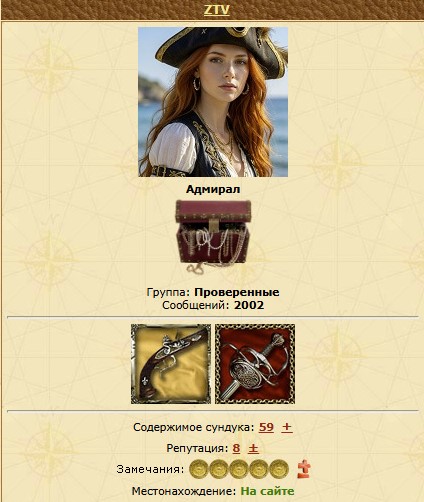Click the Замечания label

coord(150,469)
